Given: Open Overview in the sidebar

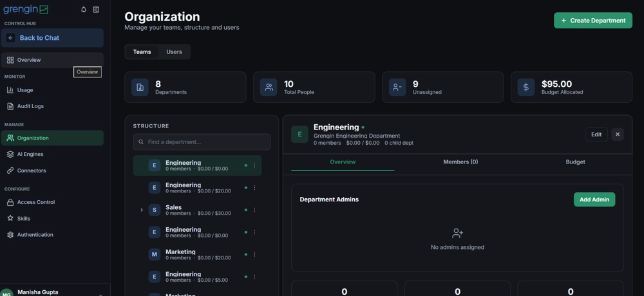Looking at the screenshot, I should click(52, 60).
